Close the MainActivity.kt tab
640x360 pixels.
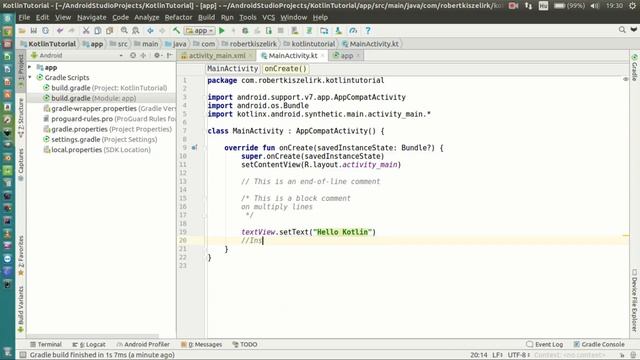(x=322, y=56)
